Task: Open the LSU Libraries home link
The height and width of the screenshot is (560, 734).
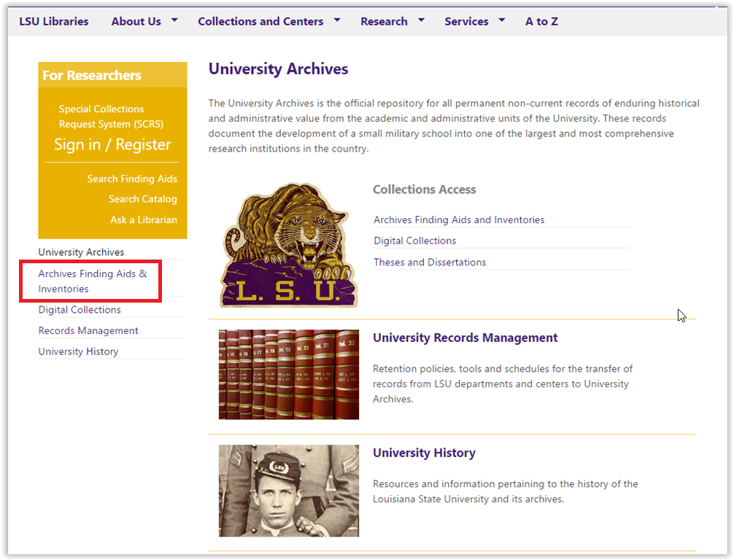Action: coord(54,22)
